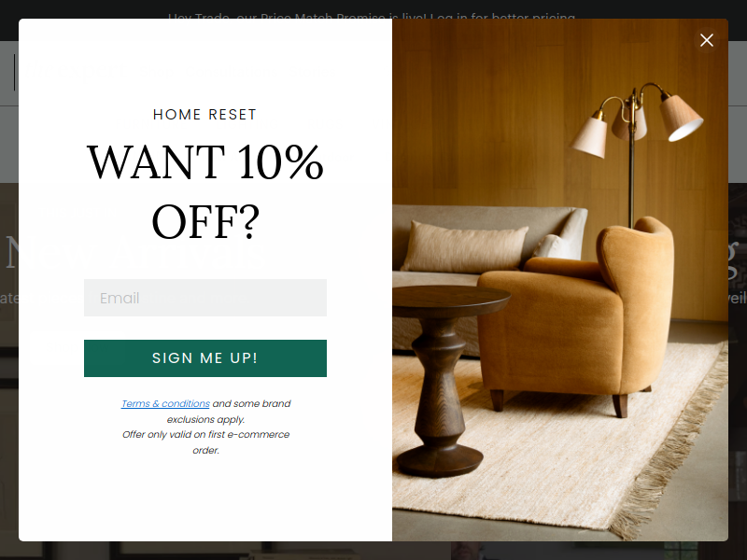The image size is (747, 560).
Task: Click the dimmed header area beside the HOME RESET panel
Action: click(x=9, y=114)
